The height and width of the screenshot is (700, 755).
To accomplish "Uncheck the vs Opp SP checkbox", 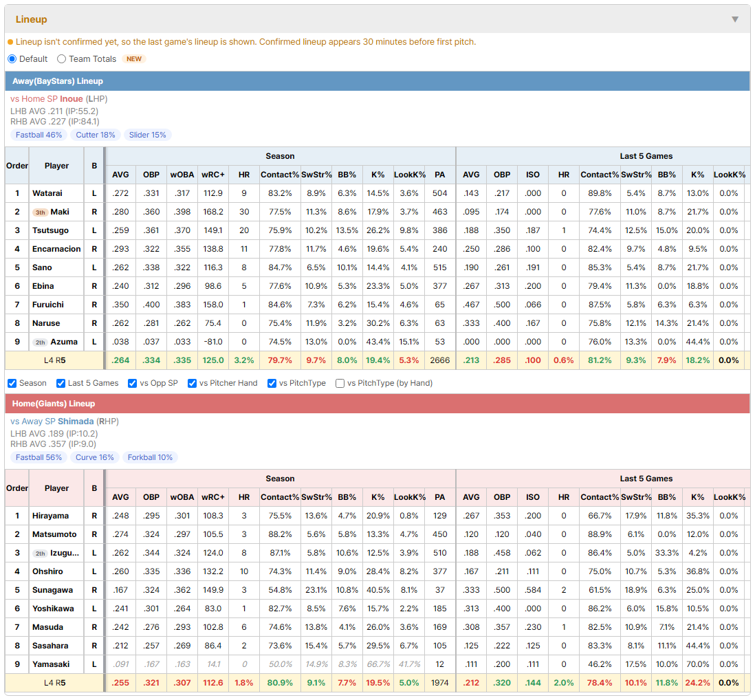I will 133,383.
